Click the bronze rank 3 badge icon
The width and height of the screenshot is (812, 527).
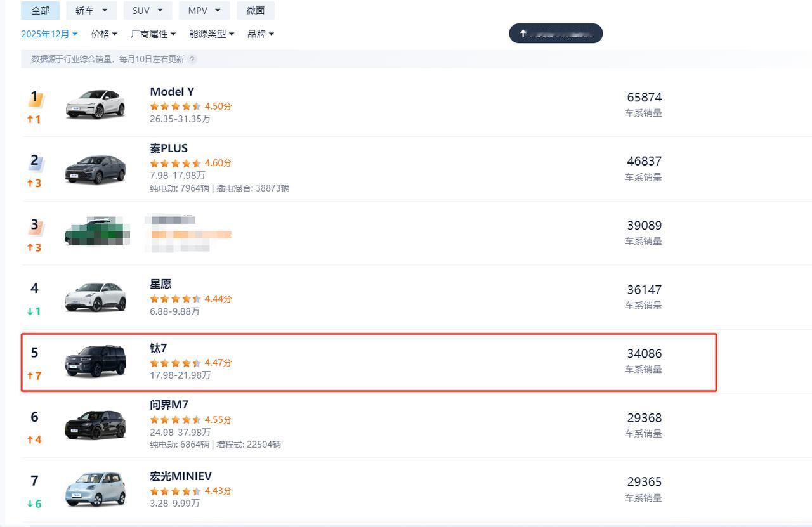(x=35, y=226)
